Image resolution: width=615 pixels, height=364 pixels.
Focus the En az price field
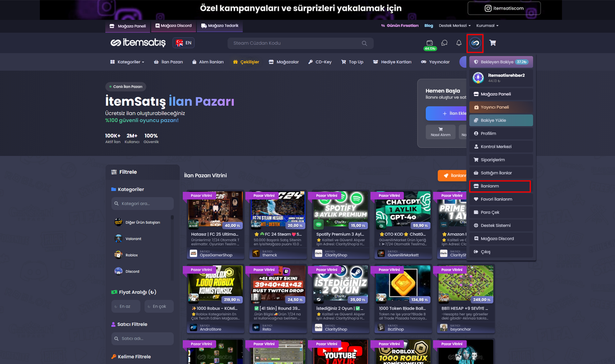point(126,307)
